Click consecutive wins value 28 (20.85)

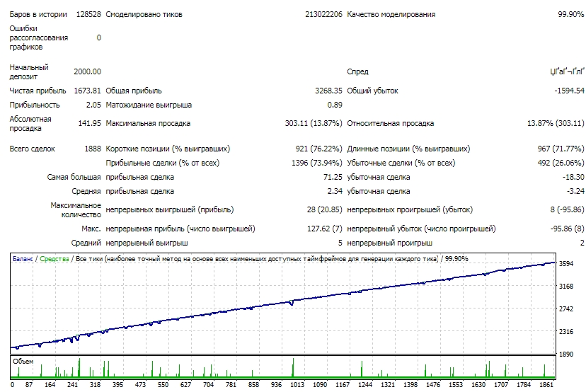pos(324,209)
